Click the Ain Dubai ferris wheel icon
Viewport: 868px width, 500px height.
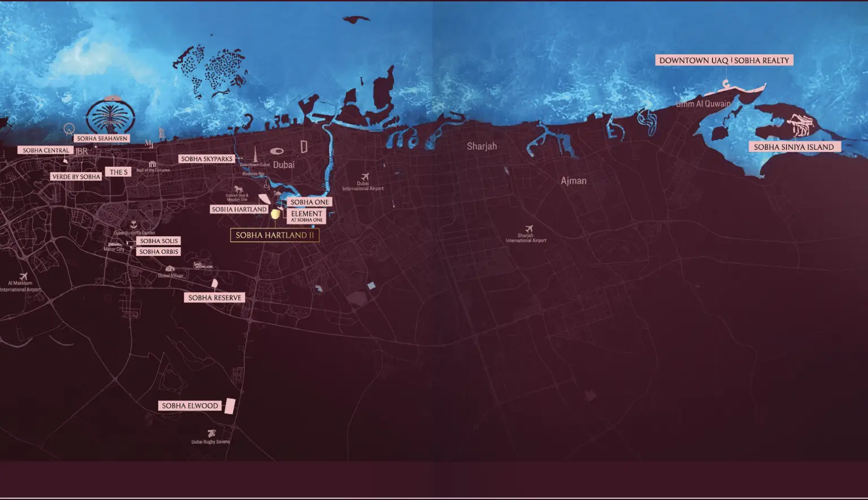coord(69,129)
